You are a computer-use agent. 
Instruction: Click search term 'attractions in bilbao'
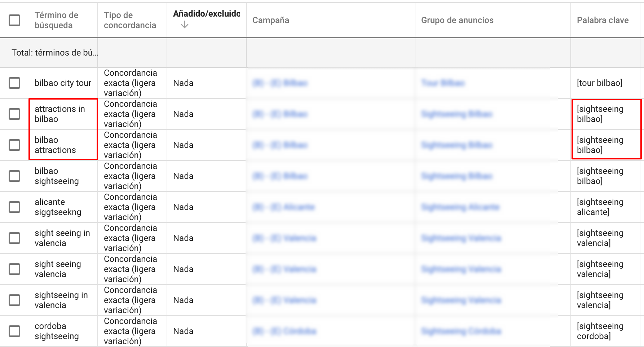coord(60,114)
